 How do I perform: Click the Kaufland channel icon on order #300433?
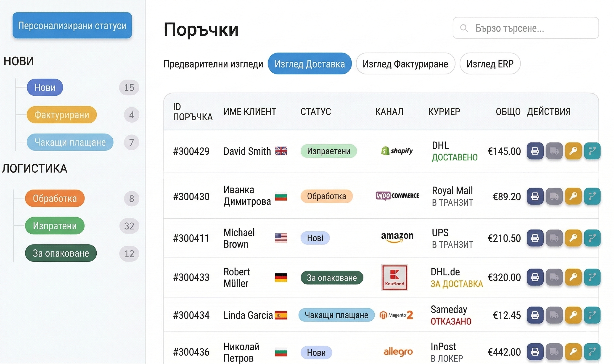coord(394,277)
